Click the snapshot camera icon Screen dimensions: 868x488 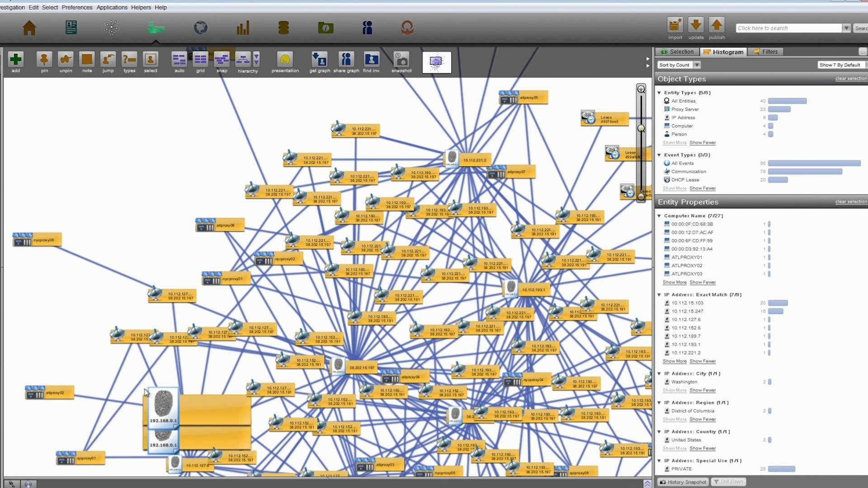click(x=401, y=60)
